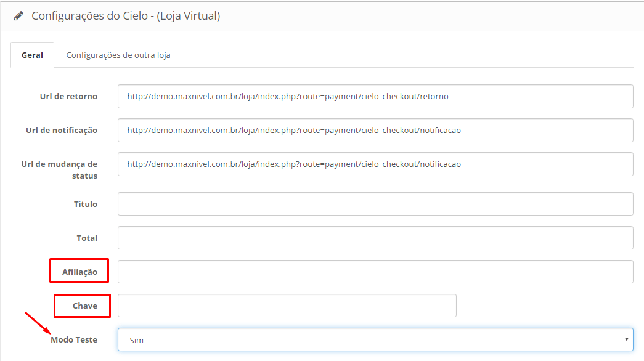Switch to the Geral tab

coord(33,55)
